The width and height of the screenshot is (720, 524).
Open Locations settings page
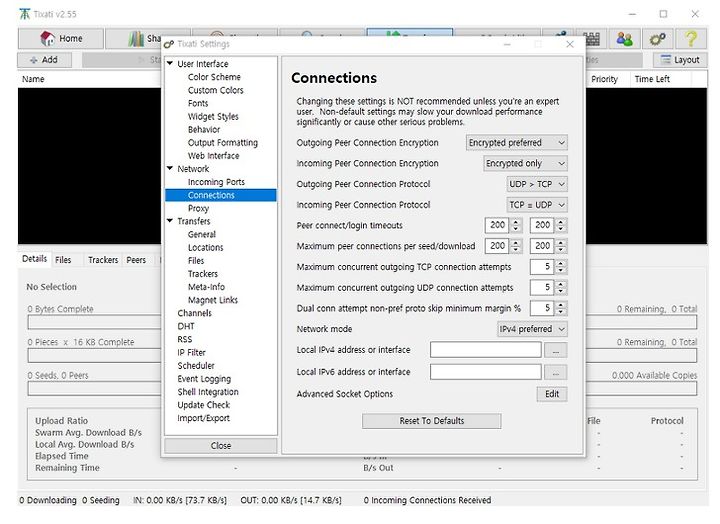[205, 248]
